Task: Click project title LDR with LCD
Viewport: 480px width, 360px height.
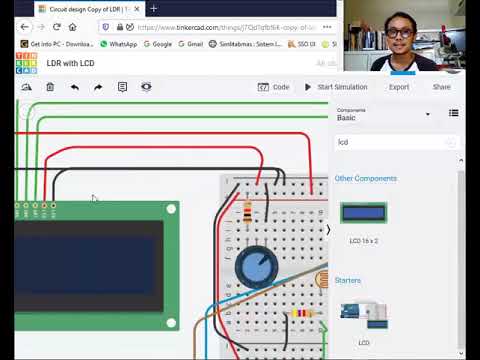Action: coord(70,63)
